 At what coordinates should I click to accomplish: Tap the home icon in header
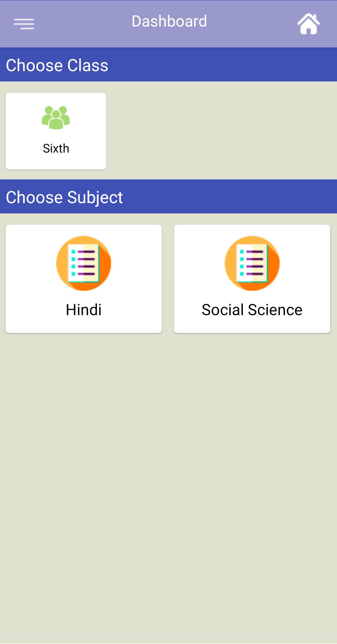point(308,24)
